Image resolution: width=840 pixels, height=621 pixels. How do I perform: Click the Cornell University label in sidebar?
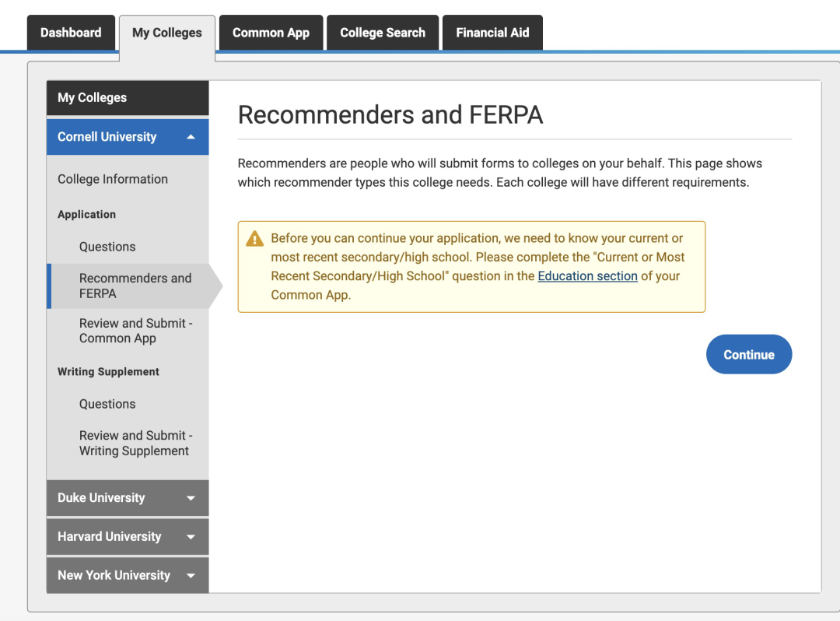tap(107, 137)
